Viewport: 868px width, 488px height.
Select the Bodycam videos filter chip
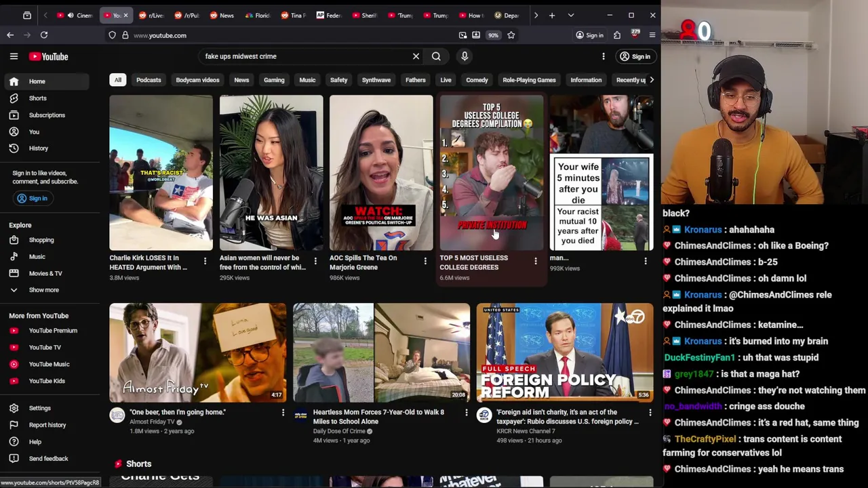pyautogui.click(x=197, y=80)
